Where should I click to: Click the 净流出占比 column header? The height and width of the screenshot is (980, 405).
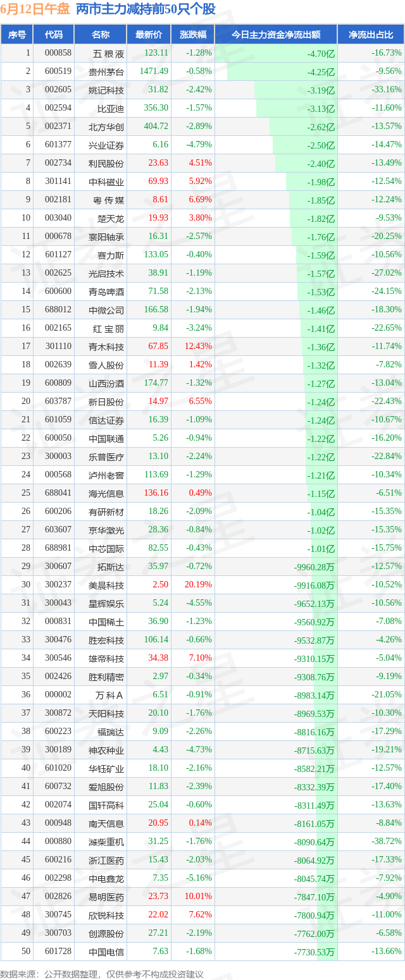(371, 35)
